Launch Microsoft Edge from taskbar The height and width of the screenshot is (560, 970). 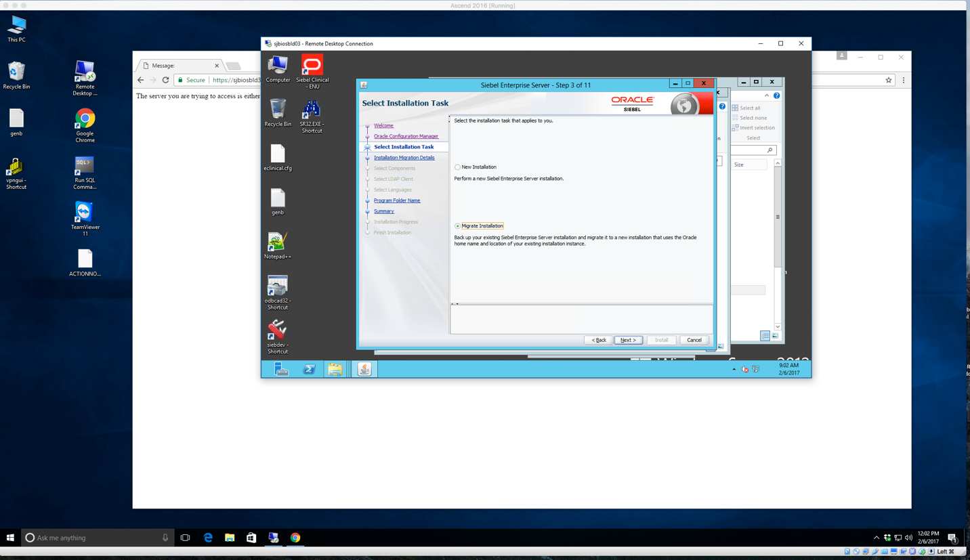pyautogui.click(x=208, y=538)
